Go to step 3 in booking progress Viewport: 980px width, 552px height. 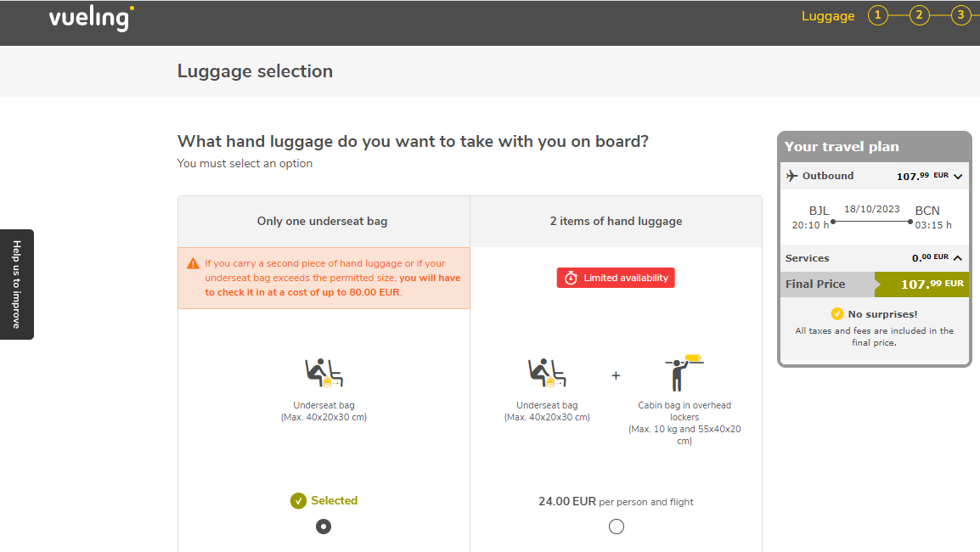(960, 15)
